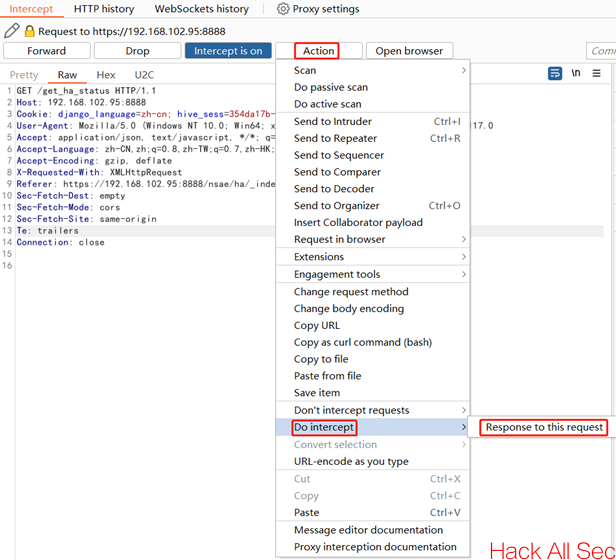616x560 pixels.
Task: Choose Copy as curl command (bash)
Action: pyautogui.click(x=373, y=343)
